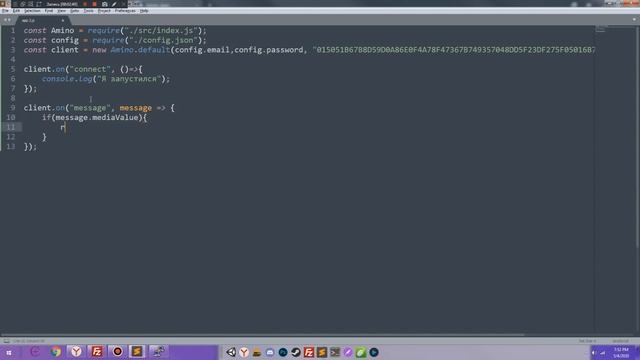Image resolution: width=640 pixels, height=360 pixels.
Task: Click the line and column status text
Action: [x=29, y=341]
